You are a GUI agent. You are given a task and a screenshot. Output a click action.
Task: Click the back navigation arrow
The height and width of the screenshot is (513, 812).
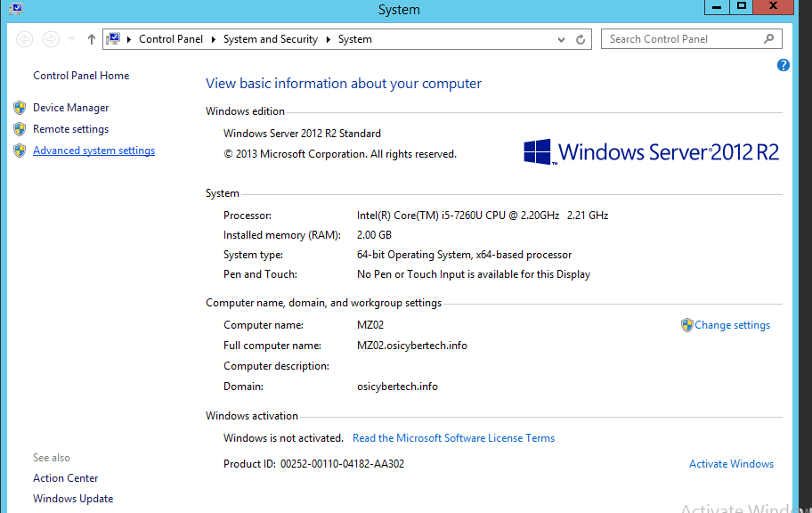[x=24, y=39]
